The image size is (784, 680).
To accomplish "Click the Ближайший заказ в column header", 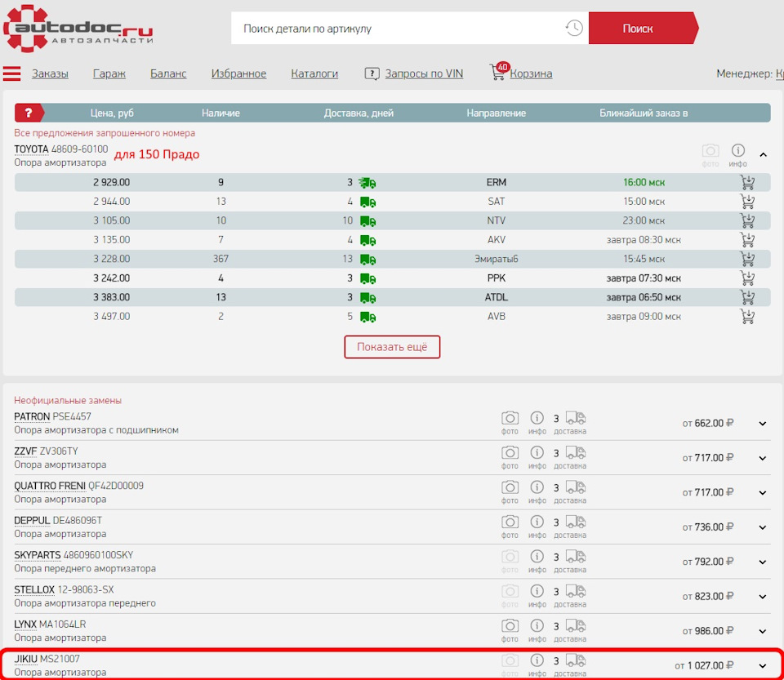I will coord(644,113).
